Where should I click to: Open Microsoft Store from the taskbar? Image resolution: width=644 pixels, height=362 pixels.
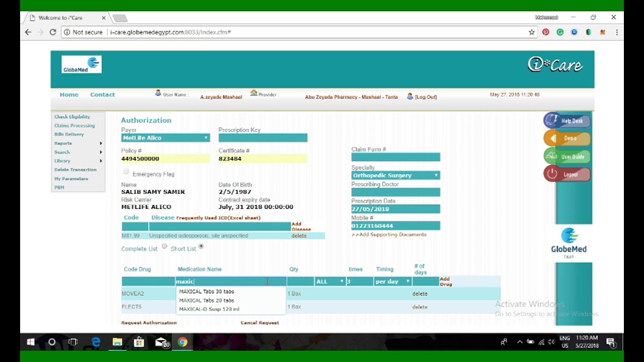[139, 342]
